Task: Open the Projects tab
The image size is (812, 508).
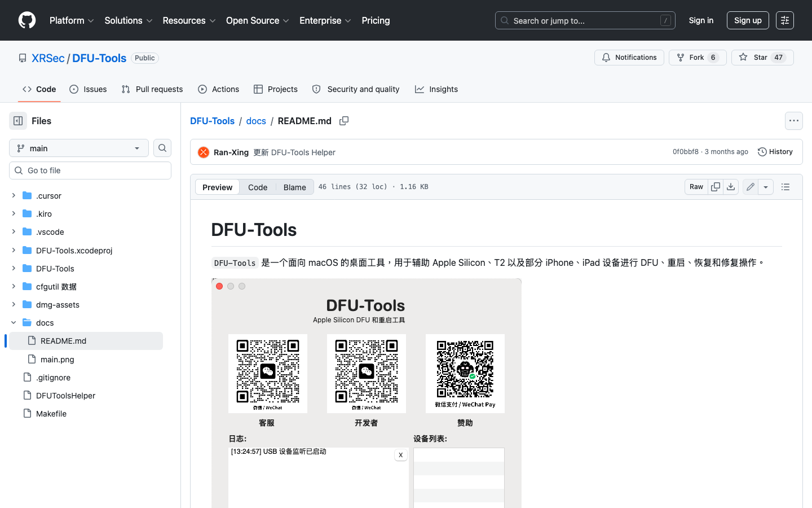Action: pyautogui.click(x=276, y=89)
